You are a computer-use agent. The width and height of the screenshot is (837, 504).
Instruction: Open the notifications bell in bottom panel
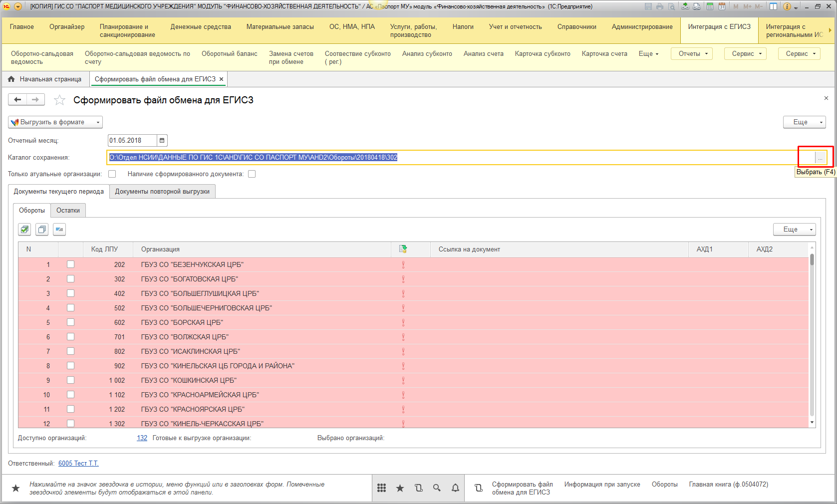click(x=455, y=488)
